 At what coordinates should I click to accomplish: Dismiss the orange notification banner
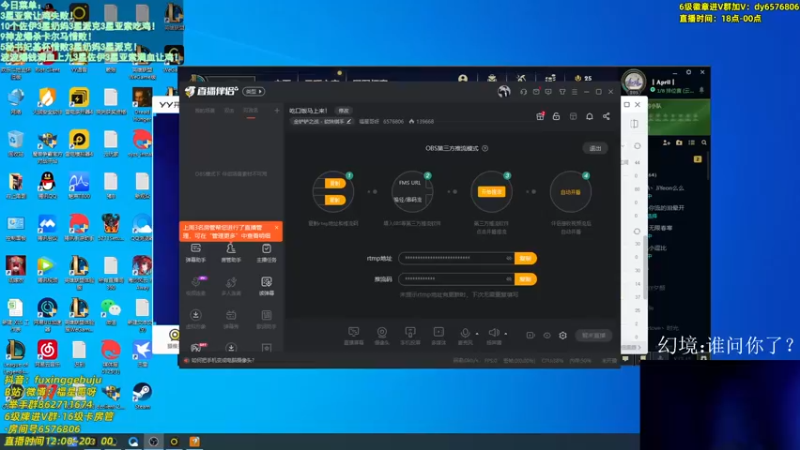[x=277, y=228]
